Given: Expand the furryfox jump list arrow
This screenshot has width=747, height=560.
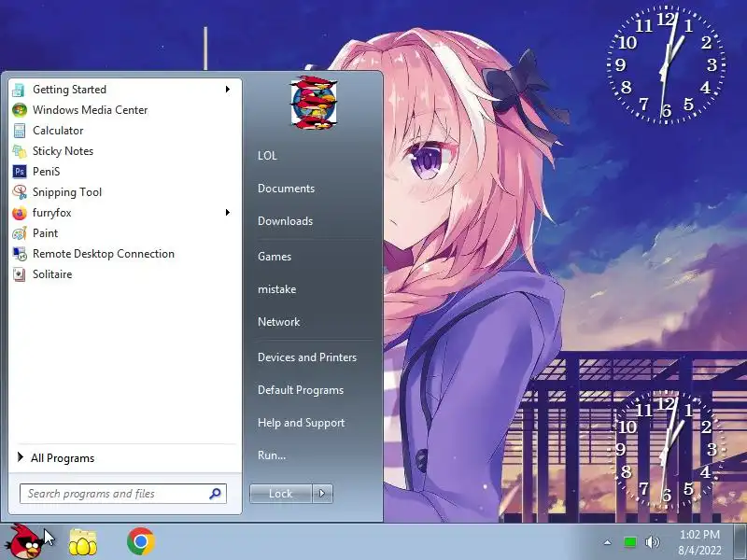Looking at the screenshot, I should pos(228,213).
